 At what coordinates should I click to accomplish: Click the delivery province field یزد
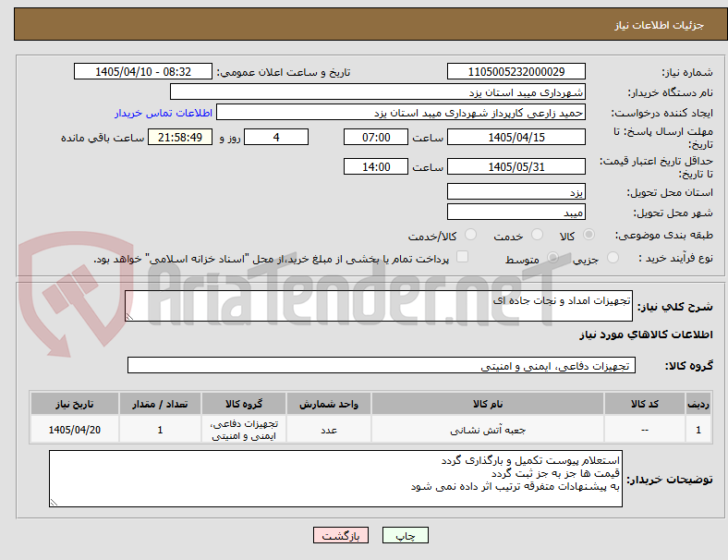pos(516,192)
